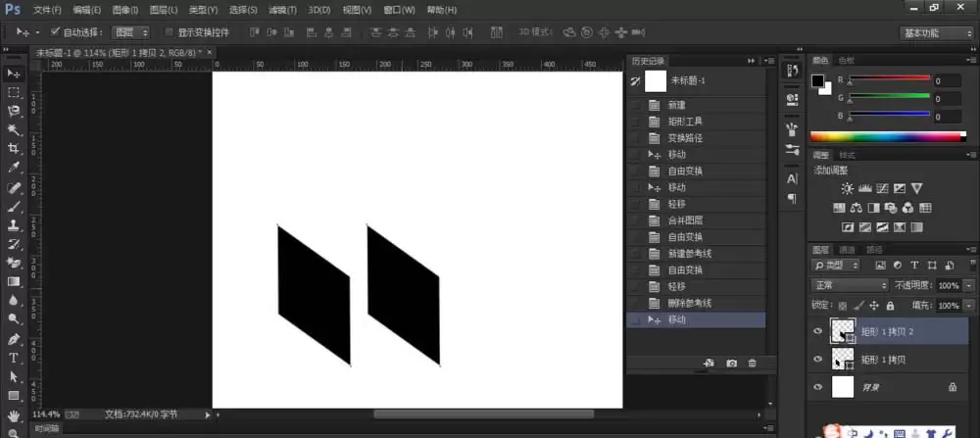Screen dimensions: 980x438
Task: Select the Magic Wand tool
Action: [13, 130]
